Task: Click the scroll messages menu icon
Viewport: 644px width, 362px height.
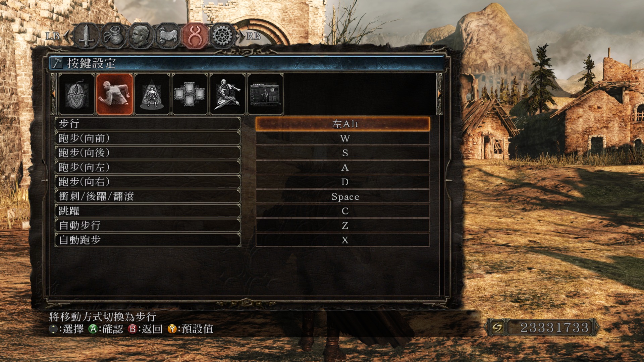Action: (x=168, y=36)
